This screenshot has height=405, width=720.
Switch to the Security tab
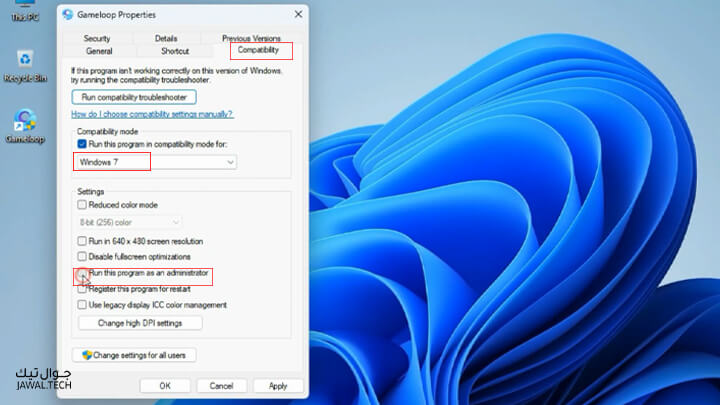97,38
